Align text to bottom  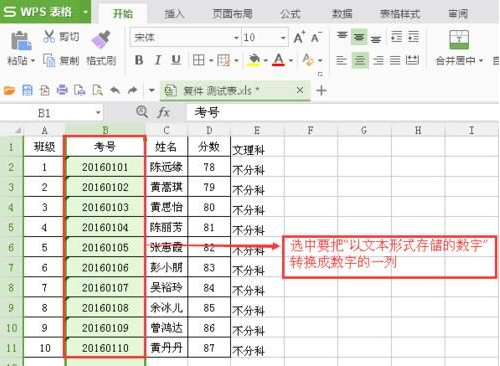[x=376, y=38]
